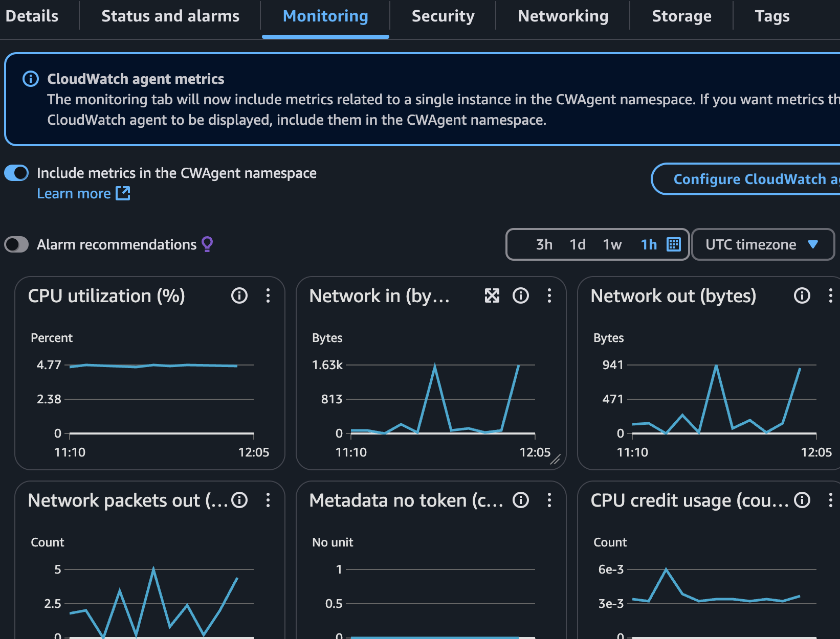Open custom time range calendar icon

674,244
